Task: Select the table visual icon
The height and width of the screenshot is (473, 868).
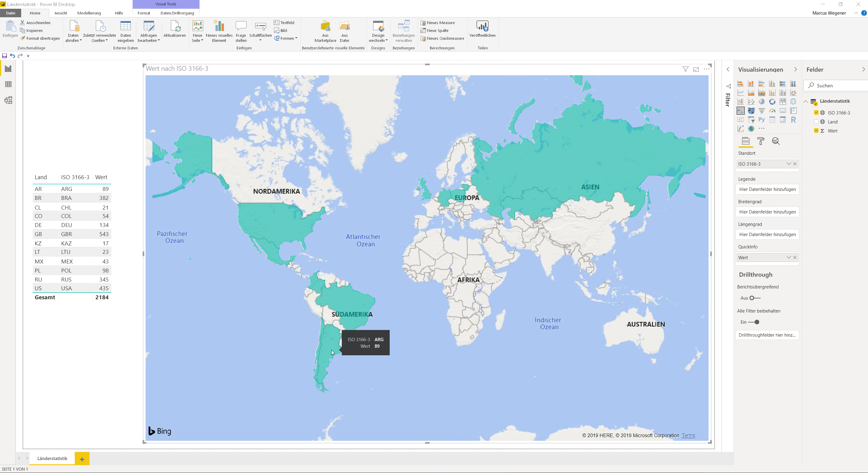Action: pyautogui.click(x=772, y=120)
